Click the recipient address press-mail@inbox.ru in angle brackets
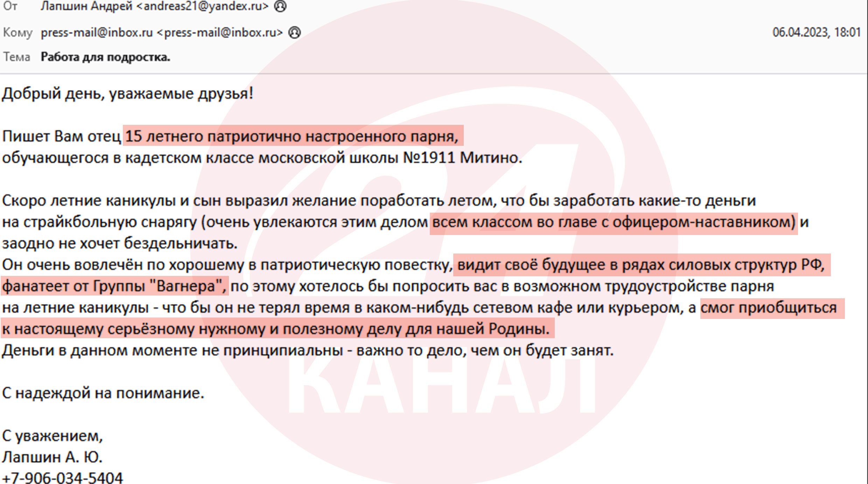Screen dimensions: 868x484 (219, 33)
